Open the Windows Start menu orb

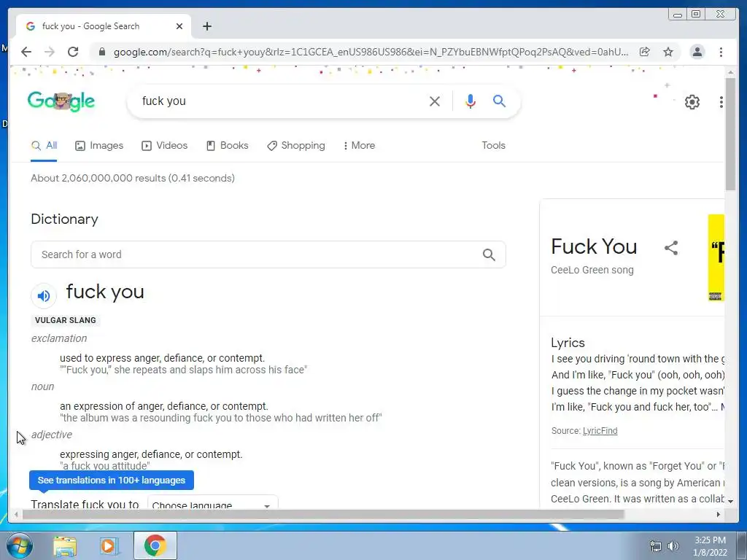click(19, 545)
